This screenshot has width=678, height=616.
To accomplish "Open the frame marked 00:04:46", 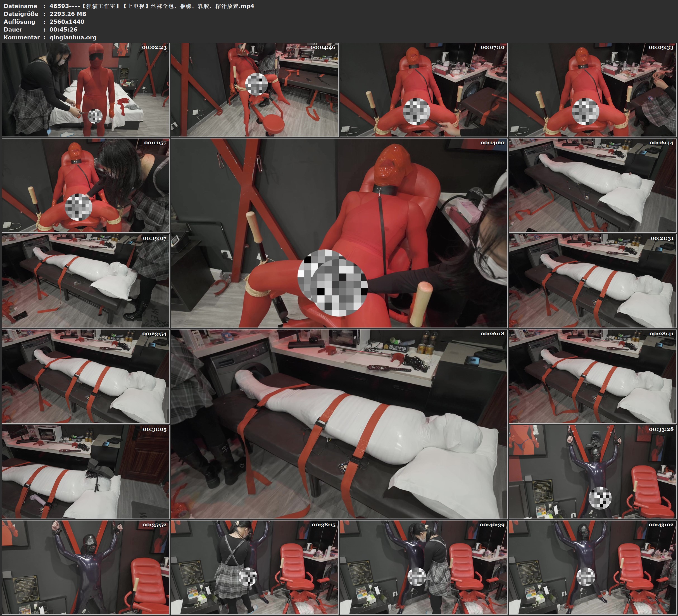I will click(x=254, y=90).
